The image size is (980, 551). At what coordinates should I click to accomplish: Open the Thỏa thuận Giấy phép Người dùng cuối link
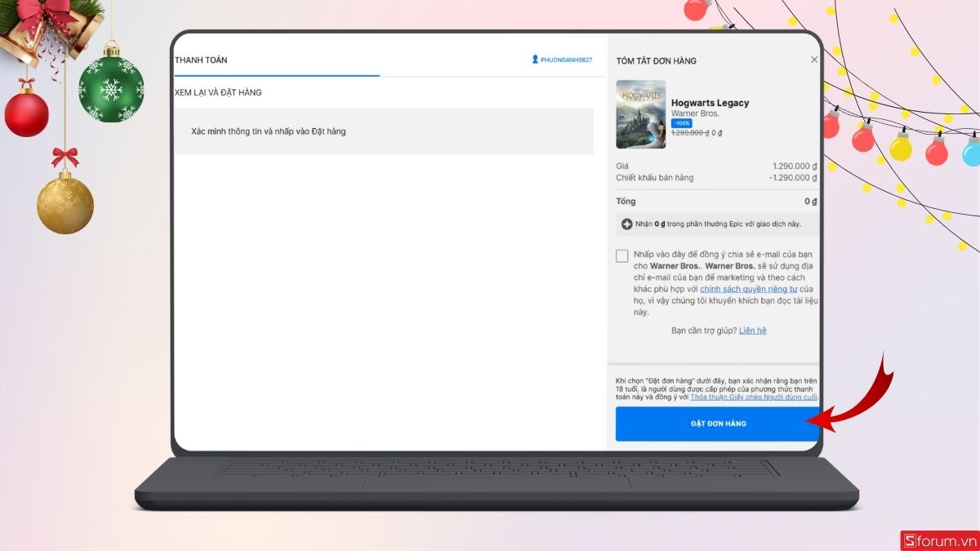click(753, 398)
